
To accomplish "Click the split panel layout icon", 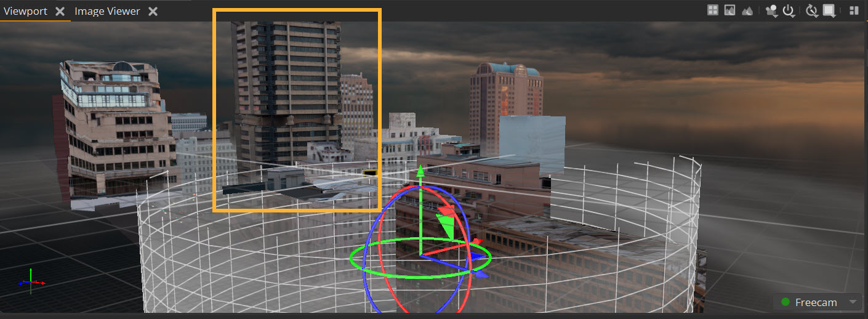I will pyautogui.click(x=854, y=10).
